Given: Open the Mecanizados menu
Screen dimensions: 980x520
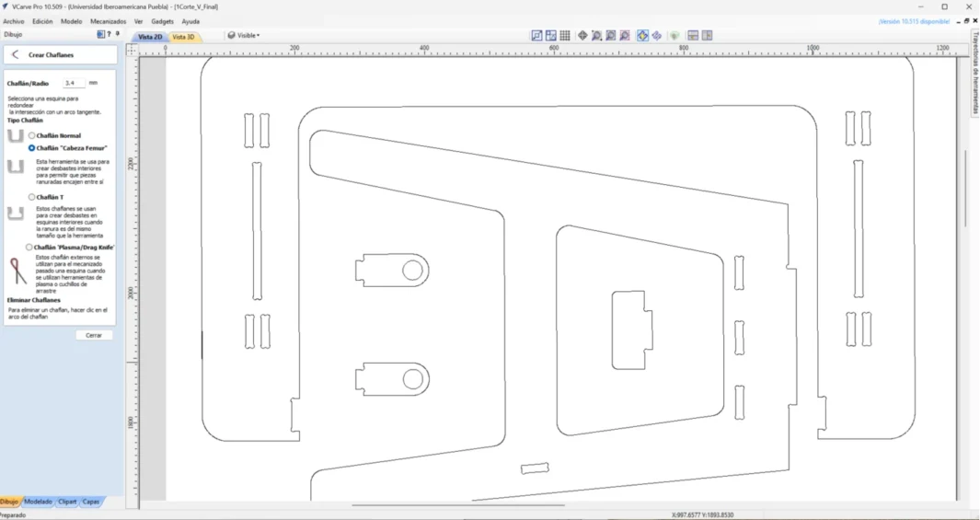Looking at the screenshot, I should (x=109, y=21).
